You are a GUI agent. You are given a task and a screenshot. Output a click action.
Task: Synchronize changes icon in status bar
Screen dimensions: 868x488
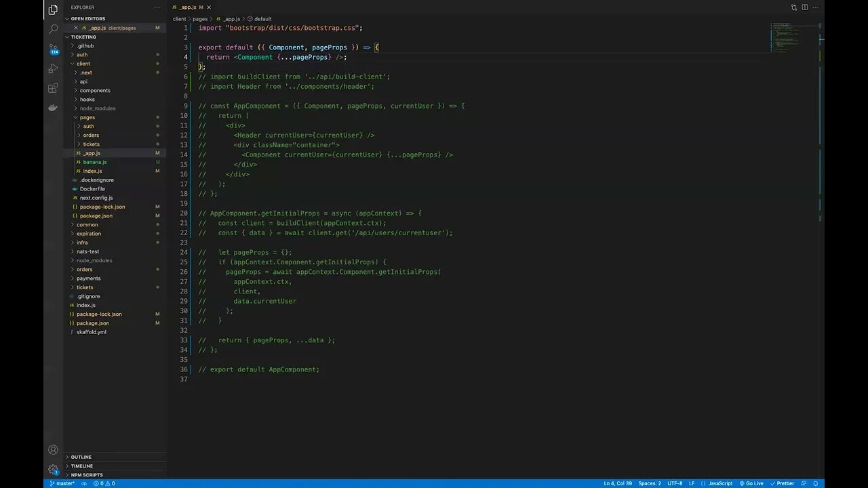tap(85, 483)
